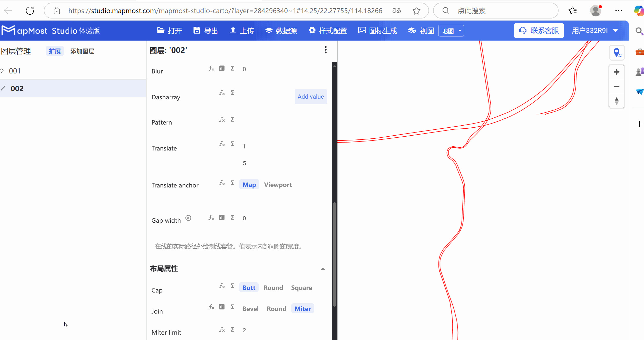
Task: Launch the 图标生成 tool
Action: 377,30
